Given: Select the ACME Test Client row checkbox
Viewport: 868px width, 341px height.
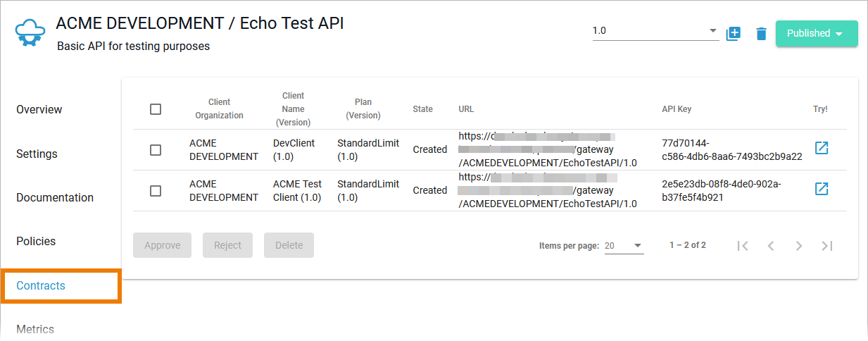Looking at the screenshot, I should 156,191.
